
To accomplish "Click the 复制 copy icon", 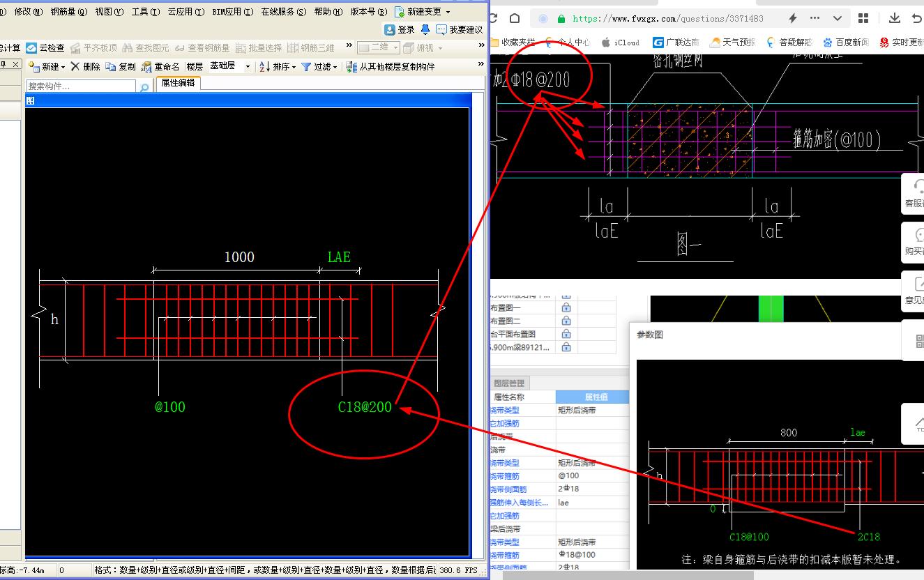I will point(111,67).
